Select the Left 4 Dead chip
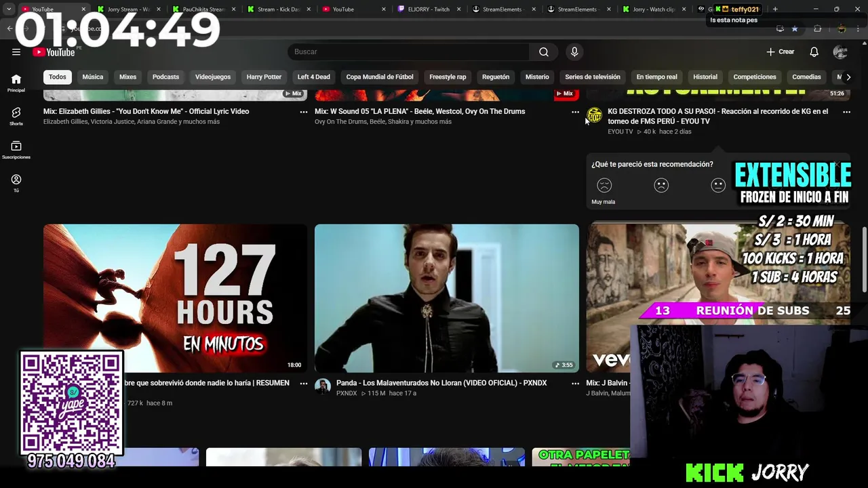The height and width of the screenshot is (488, 868). pyautogui.click(x=314, y=77)
